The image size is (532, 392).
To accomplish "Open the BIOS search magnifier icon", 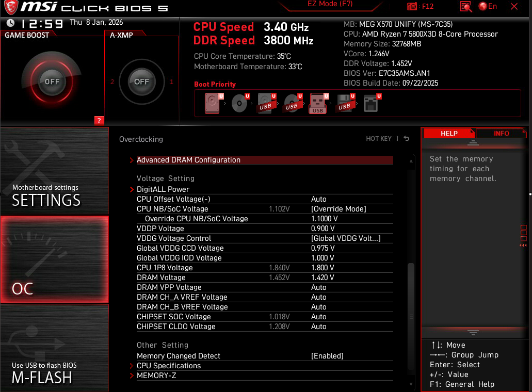I will [466, 6].
